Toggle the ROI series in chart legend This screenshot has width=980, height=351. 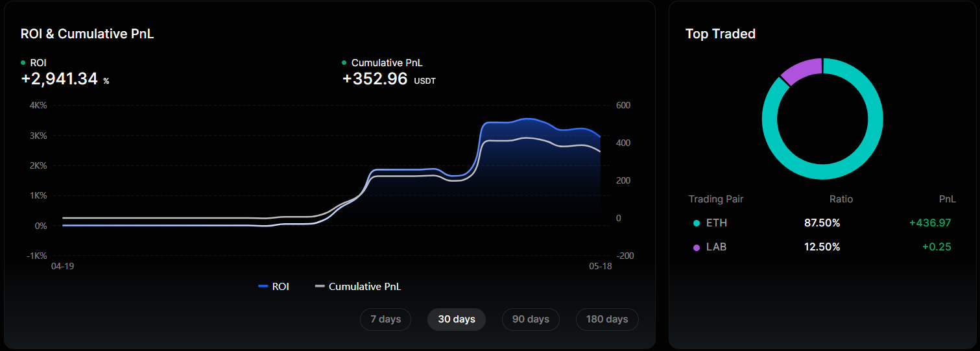point(274,286)
